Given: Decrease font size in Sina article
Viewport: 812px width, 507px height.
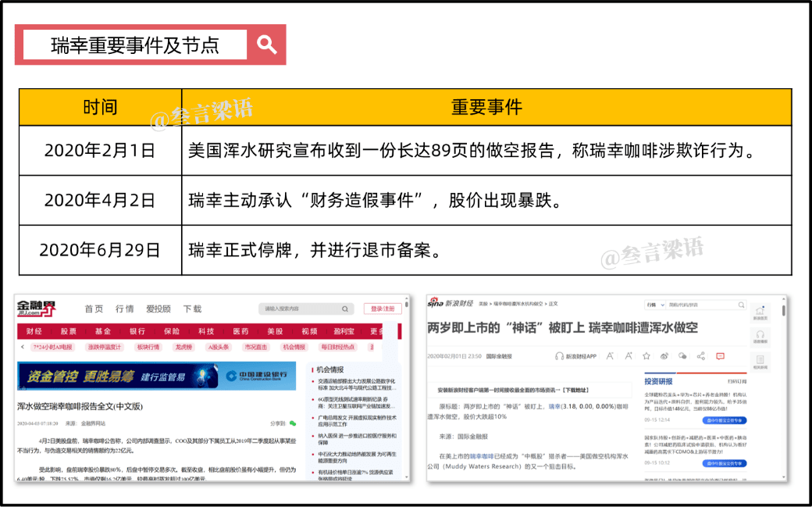Looking at the screenshot, I should [x=610, y=356].
